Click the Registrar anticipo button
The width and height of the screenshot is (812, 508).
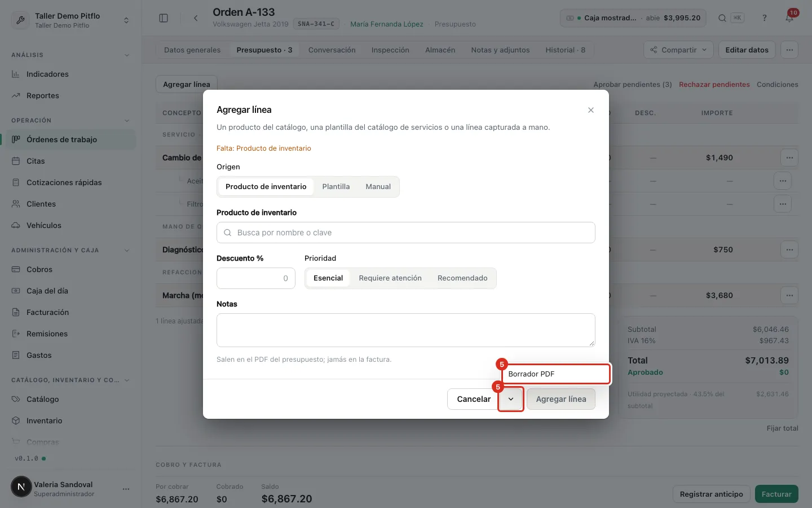(712, 494)
